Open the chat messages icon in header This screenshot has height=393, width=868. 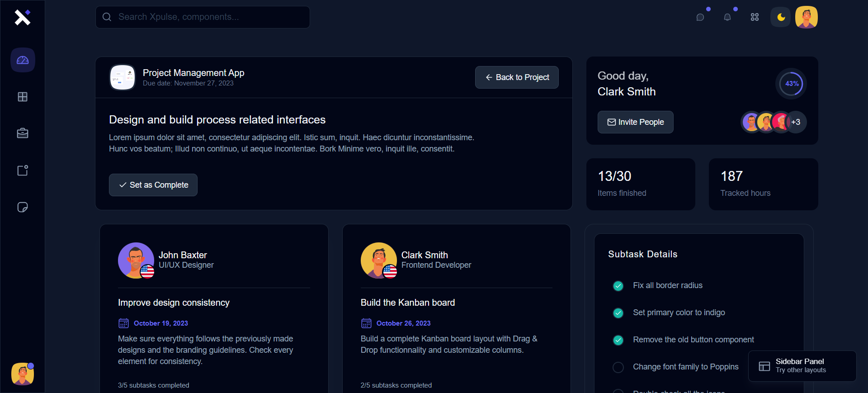click(x=700, y=17)
